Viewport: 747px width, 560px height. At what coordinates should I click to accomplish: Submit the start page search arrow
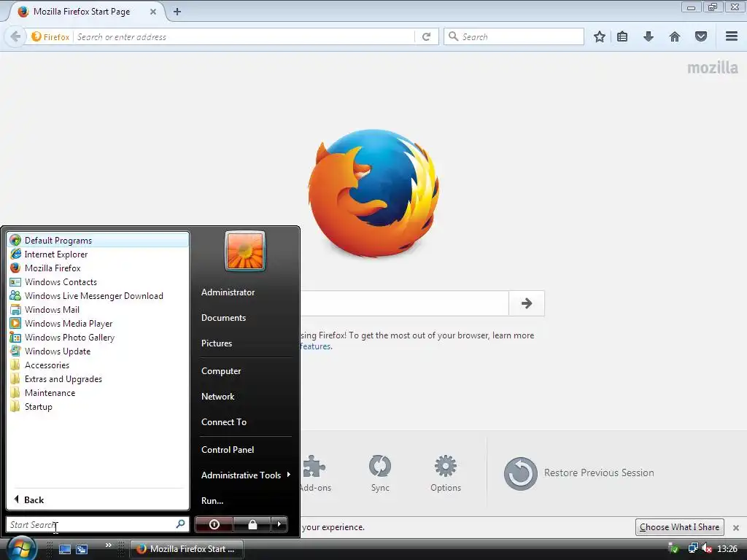(527, 303)
